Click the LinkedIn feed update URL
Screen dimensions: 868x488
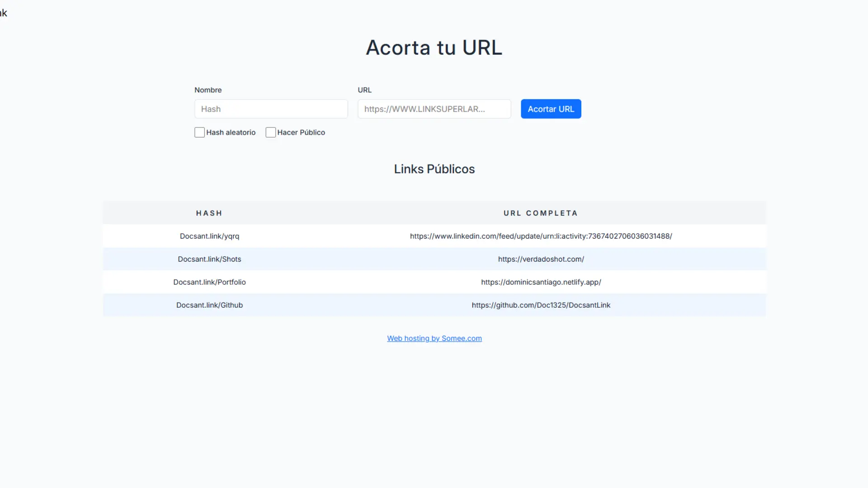(541, 236)
